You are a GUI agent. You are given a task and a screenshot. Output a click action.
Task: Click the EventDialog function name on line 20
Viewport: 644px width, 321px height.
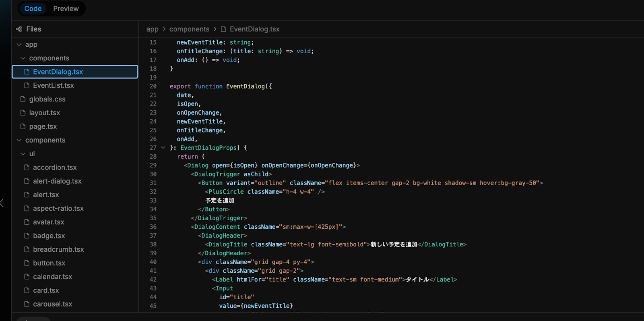point(246,86)
